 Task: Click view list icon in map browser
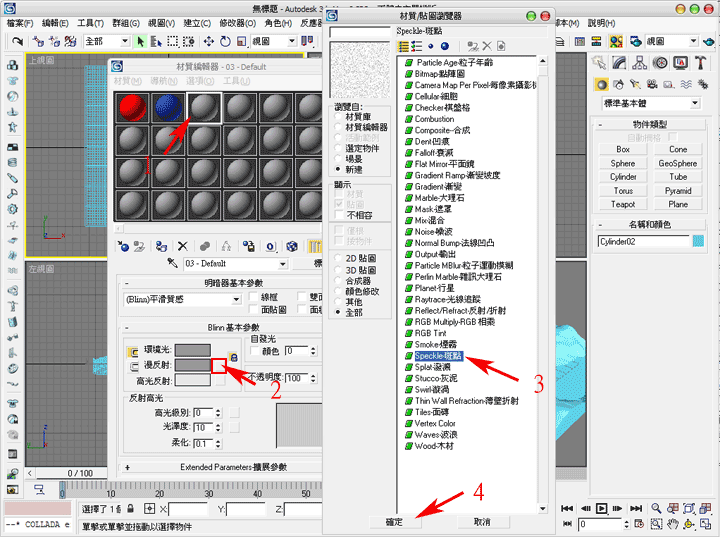click(404, 46)
